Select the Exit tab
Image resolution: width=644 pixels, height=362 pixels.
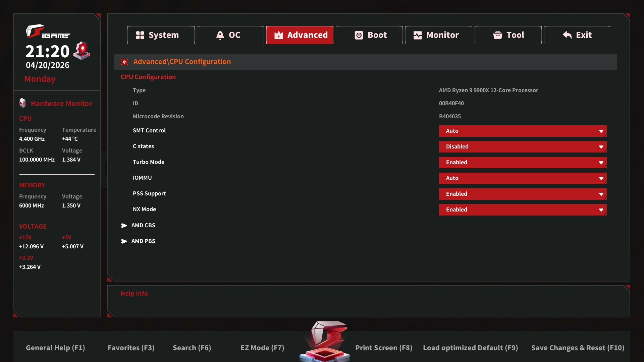pos(578,35)
